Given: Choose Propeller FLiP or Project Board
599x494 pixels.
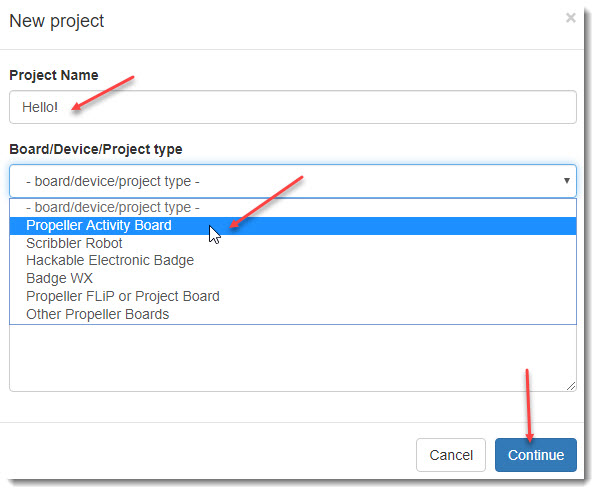Looking at the screenshot, I should pyautogui.click(x=293, y=296).
